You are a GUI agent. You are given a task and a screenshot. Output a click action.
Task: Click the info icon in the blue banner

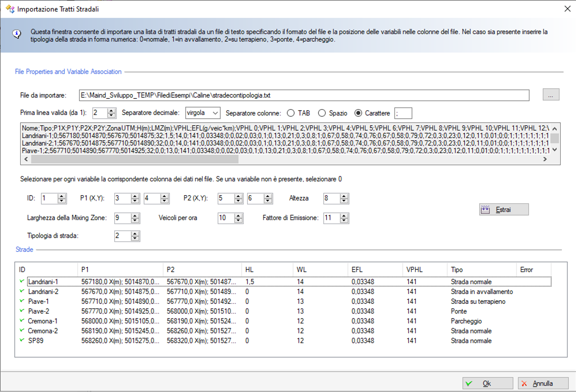[x=17, y=34]
